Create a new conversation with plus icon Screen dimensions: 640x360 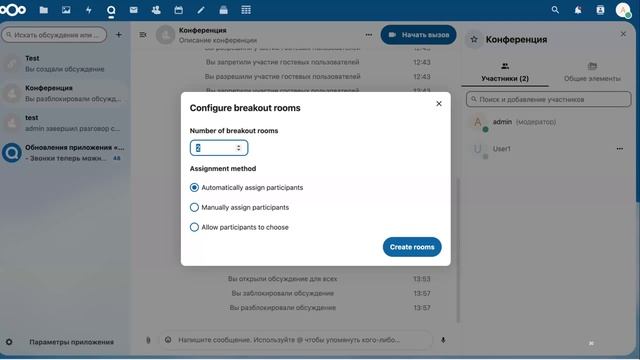point(118,35)
